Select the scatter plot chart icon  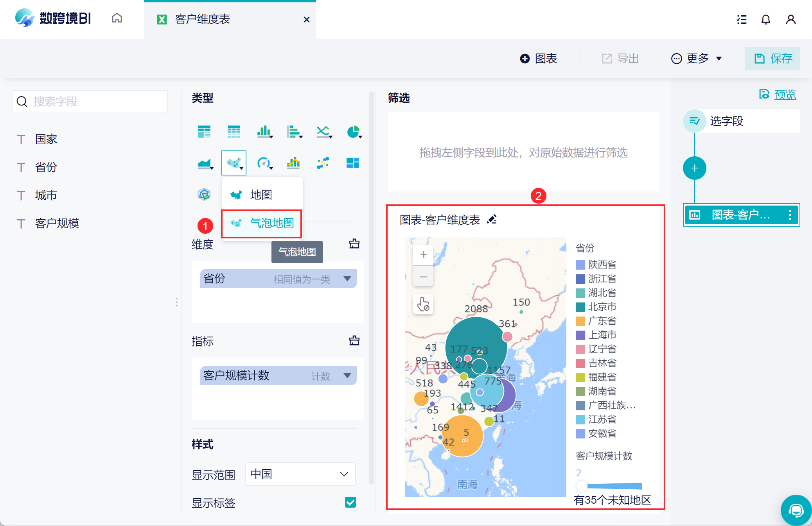tap(323, 163)
